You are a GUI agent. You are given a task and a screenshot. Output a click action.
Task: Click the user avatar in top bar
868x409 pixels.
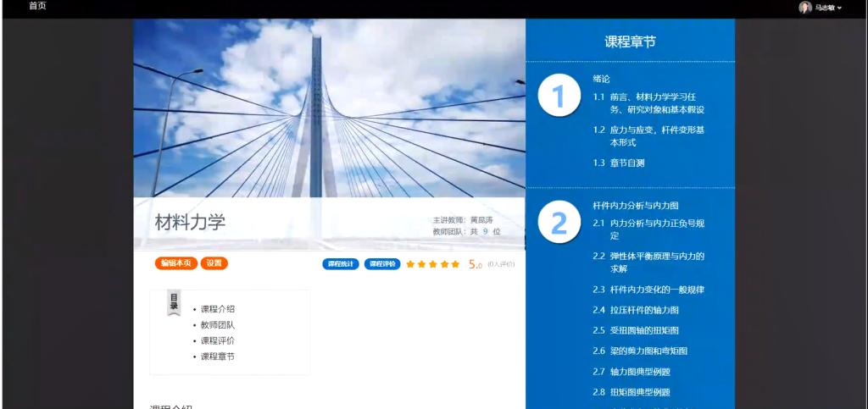(x=804, y=8)
